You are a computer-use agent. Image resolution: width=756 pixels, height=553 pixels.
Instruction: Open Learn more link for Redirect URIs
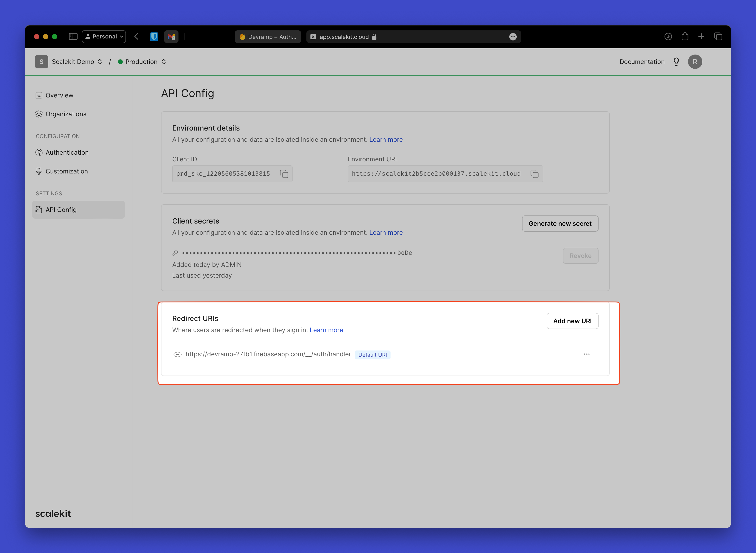click(326, 330)
